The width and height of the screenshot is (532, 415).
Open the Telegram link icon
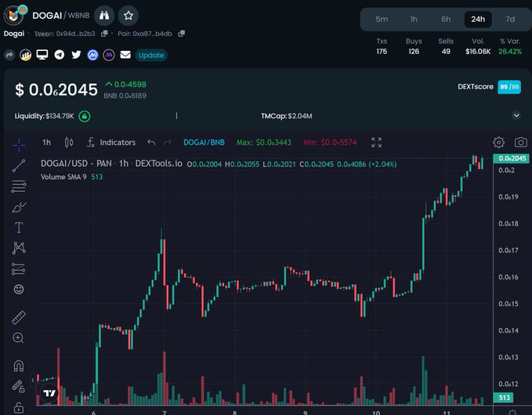tap(60, 55)
